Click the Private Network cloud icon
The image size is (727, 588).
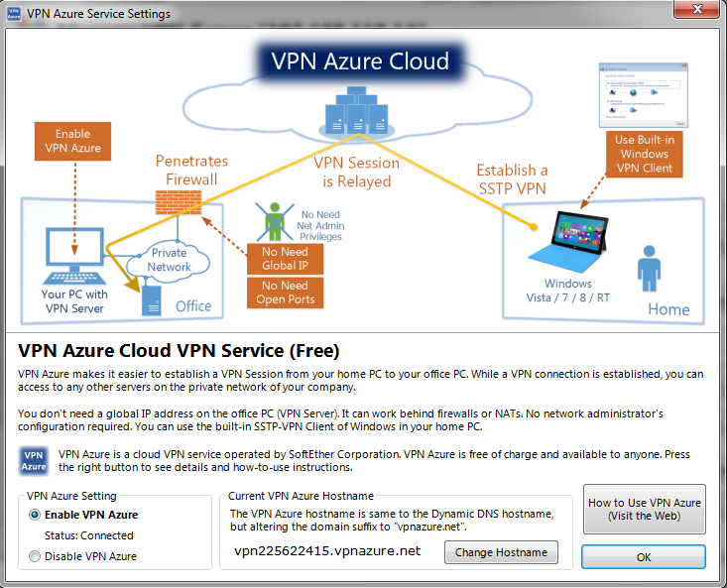click(x=169, y=261)
